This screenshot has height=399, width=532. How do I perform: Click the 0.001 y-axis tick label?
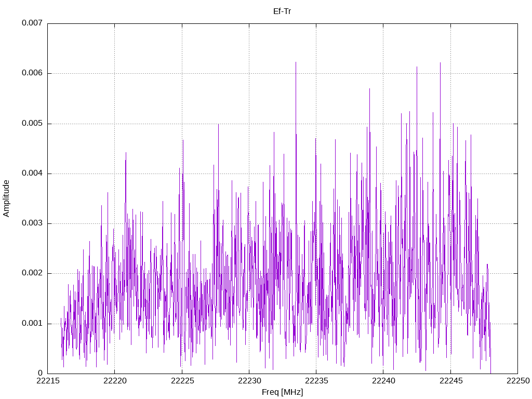(32, 323)
